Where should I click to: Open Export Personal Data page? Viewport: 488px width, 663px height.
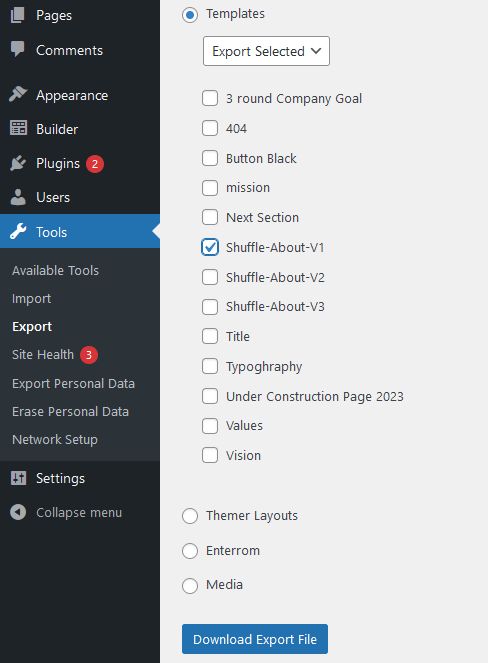pyautogui.click(x=73, y=383)
